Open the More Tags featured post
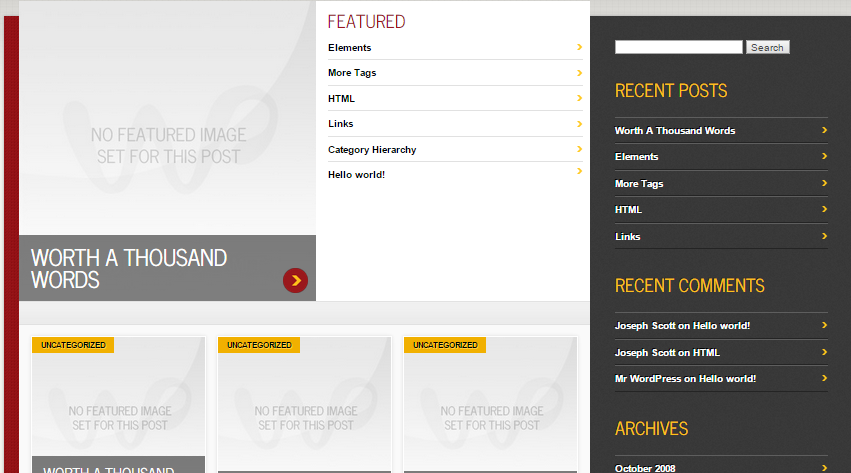The height and width of the screenshot is (473, 851). [x=352, y=73]
